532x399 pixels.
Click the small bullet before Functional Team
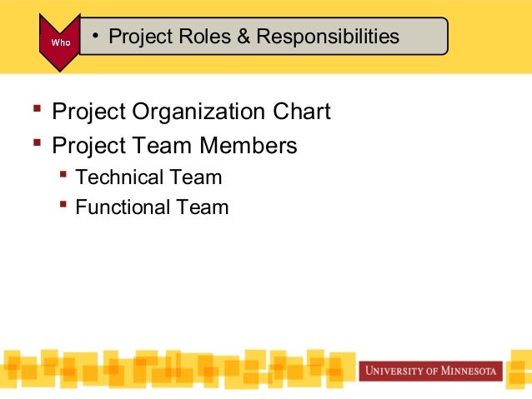tap(63, 204)
